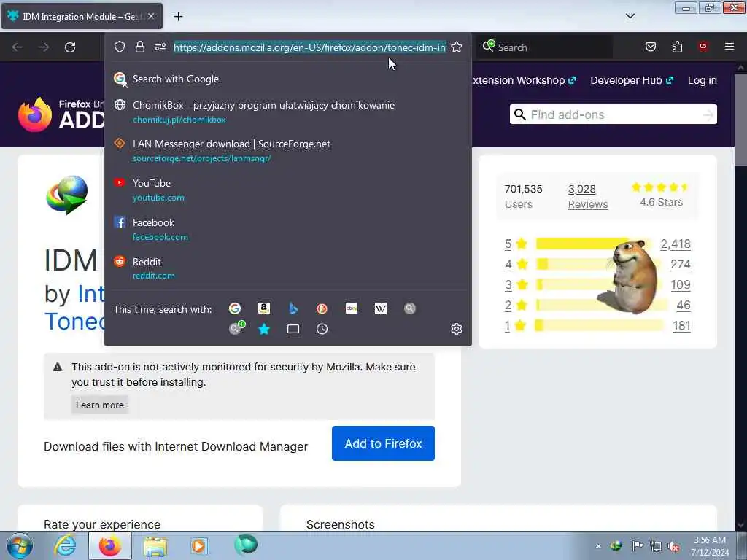Select LAN Messenger SourceForge suggestion
The height and width of the screenshot is (560, 747).
287,150
